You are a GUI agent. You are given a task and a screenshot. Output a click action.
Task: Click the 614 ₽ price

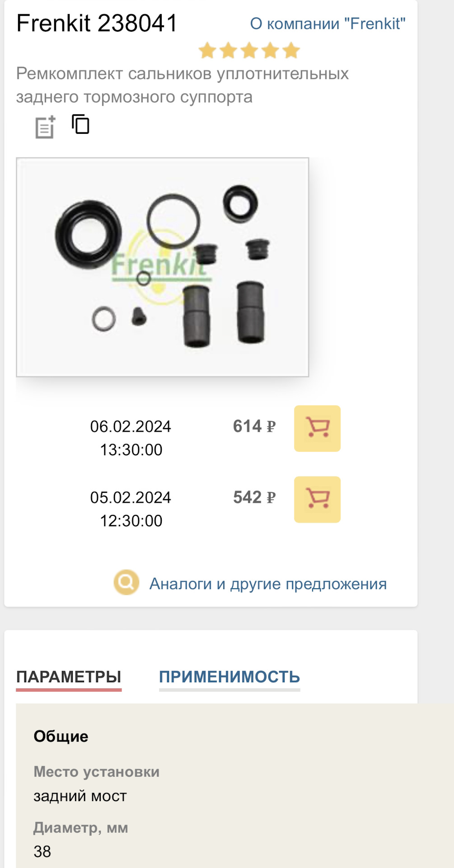[254, 426]
